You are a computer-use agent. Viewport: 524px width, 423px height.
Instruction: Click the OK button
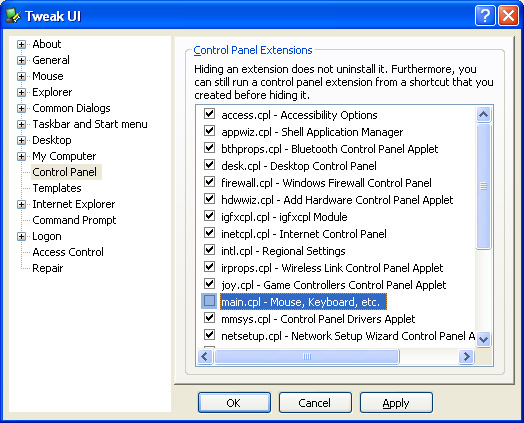tap(234, 403)
